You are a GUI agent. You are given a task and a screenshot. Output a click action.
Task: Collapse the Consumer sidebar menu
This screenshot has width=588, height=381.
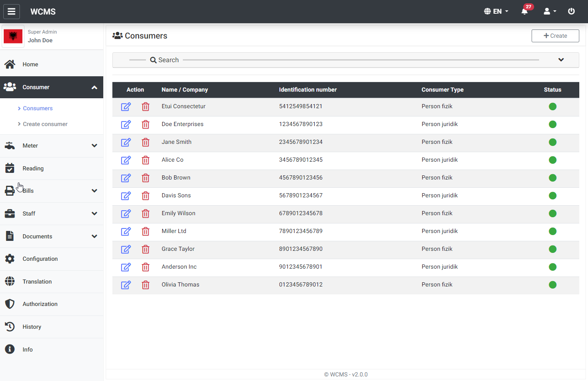point(51,87)
